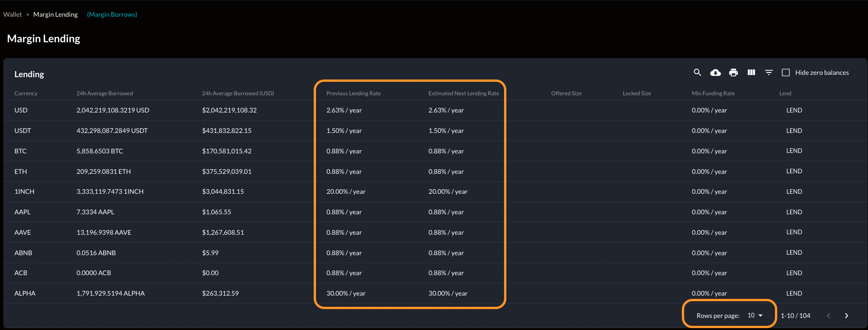Sort by 24h Average Borrowed header
This screenshot has height=330, width=868.
pyautogui.click(x=105, y=93)
